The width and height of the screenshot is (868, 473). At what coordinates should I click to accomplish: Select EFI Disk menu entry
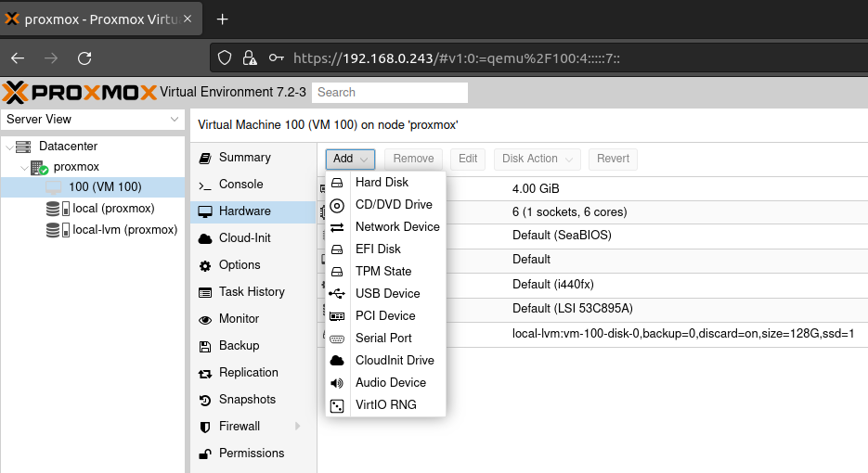click(378, 249)
